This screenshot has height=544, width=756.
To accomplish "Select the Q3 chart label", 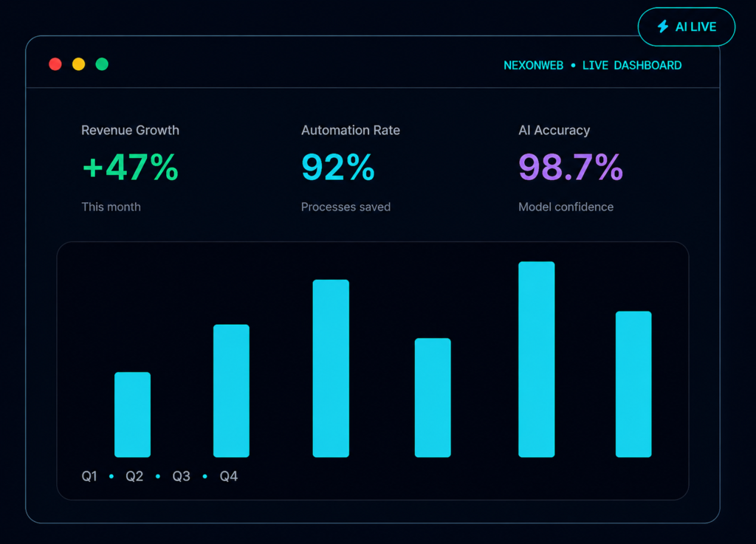I will [x=182, y=476].
